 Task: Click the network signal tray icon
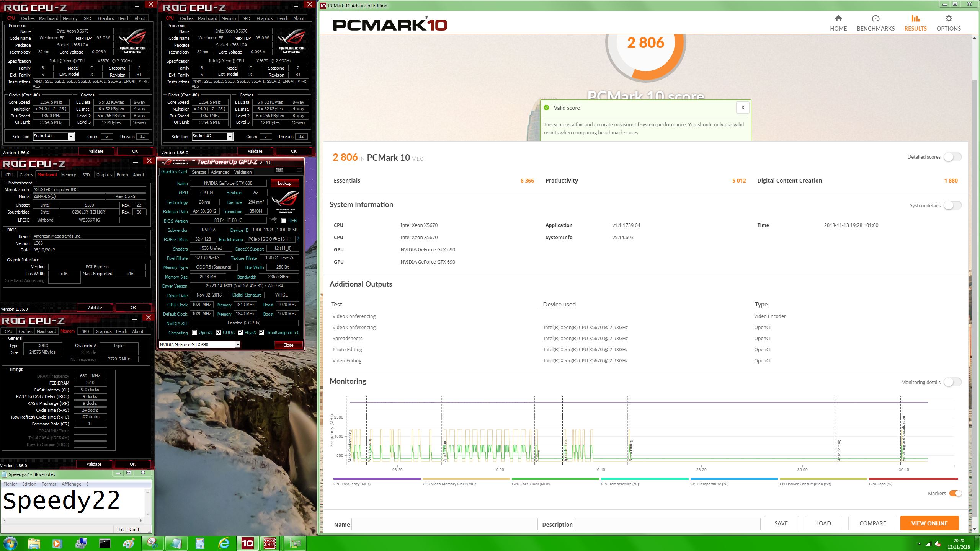coord(929,544)
